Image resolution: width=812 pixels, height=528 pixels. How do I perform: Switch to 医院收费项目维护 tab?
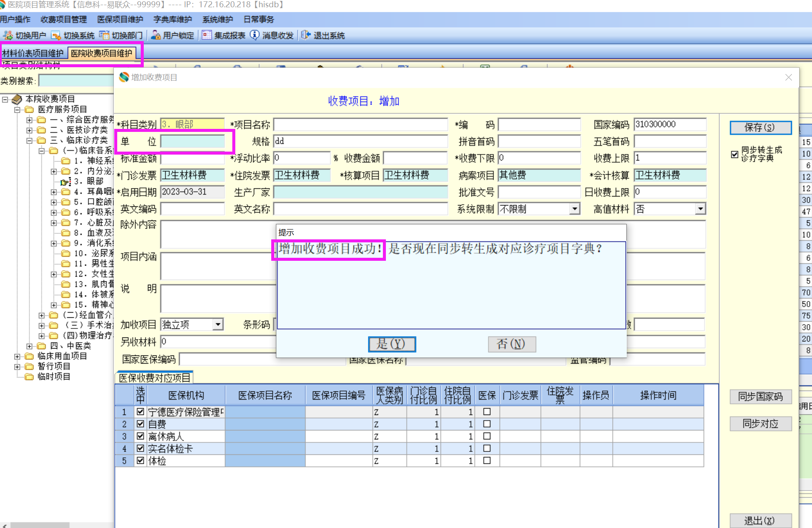[x=101, y=53]
